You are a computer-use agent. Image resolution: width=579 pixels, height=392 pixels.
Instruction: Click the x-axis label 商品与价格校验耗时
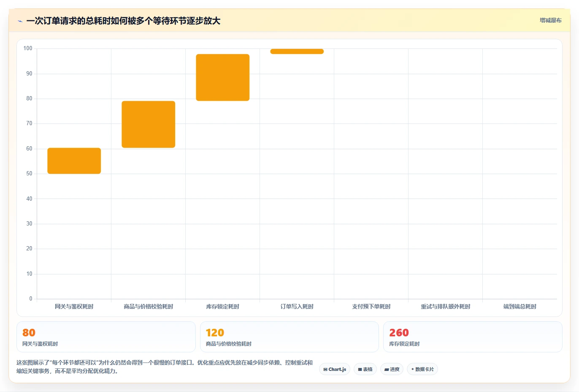[149, 306]
